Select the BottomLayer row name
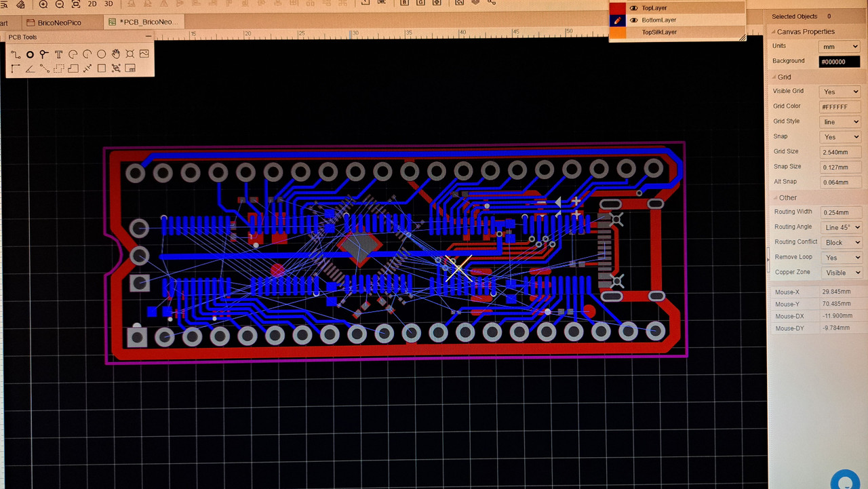 [659, 20]
